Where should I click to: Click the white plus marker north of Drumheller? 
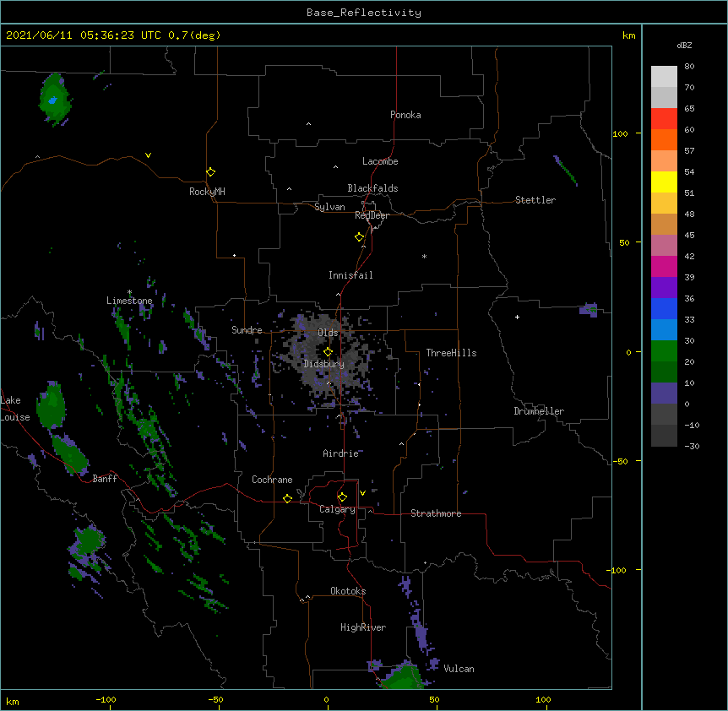click(517, 317)
